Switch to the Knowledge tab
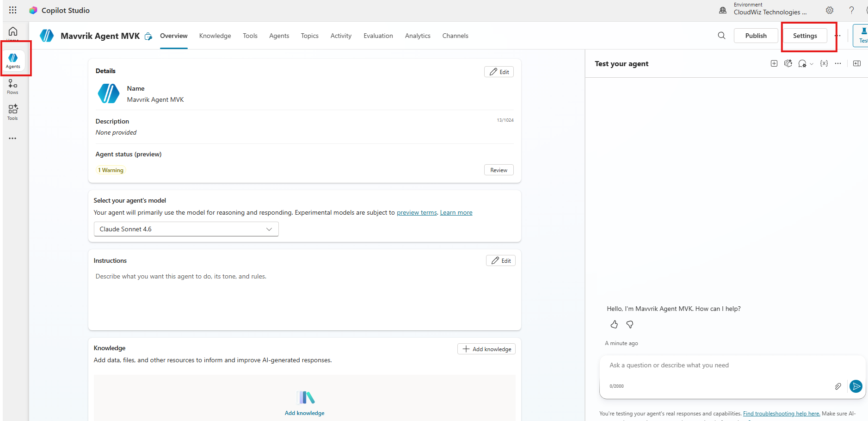This screenshot has width=868, height=421. pyautogui.click(x=215, y=36)
